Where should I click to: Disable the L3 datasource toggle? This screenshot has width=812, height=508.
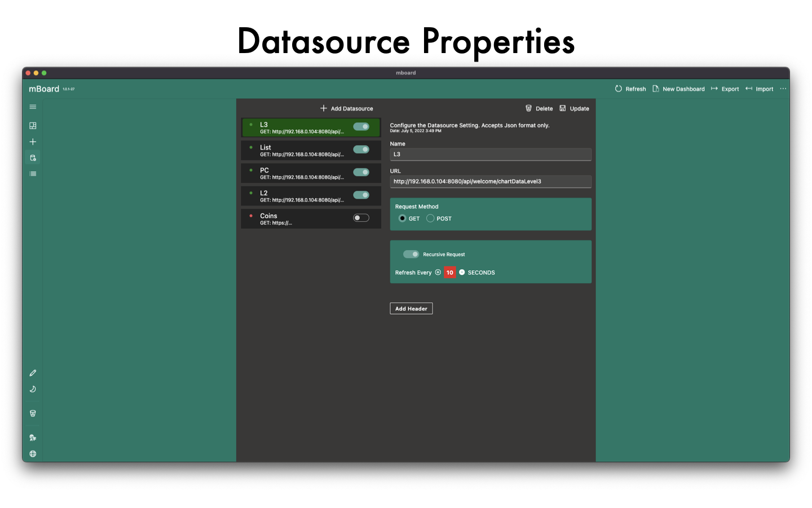[x=361, y=126]
